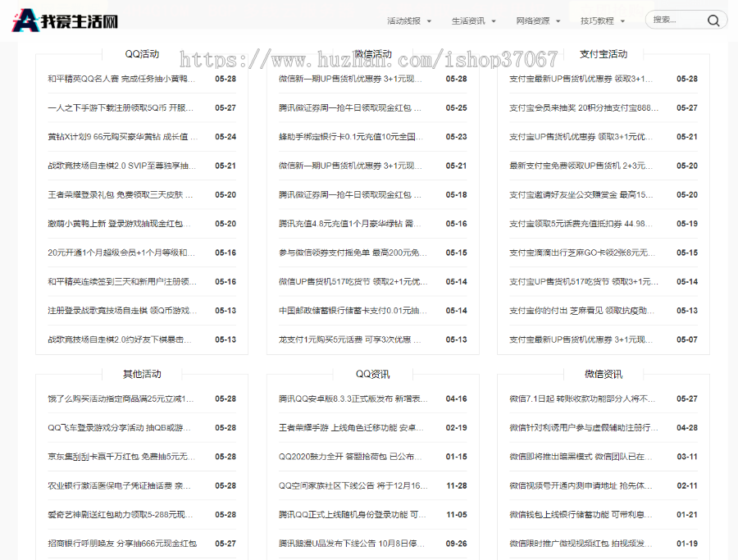Open QQ飞车登录游戏分享活动 article

(x=119, y=428)
